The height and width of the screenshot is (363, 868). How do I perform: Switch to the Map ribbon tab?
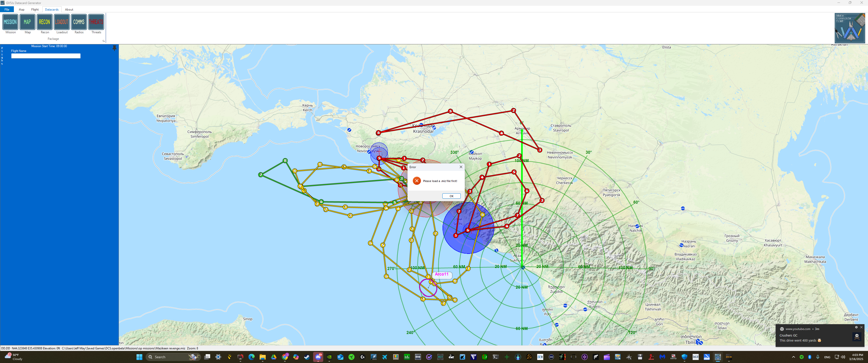(x=21, y=9)
